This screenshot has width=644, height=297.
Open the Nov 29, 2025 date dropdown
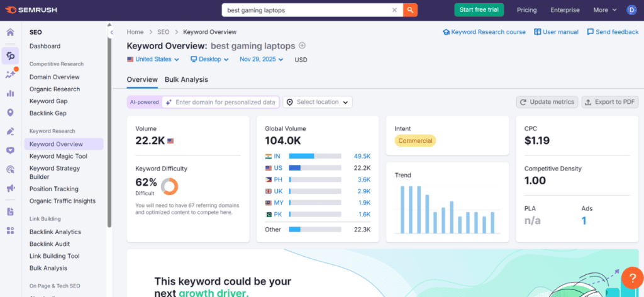click(262, 59)
